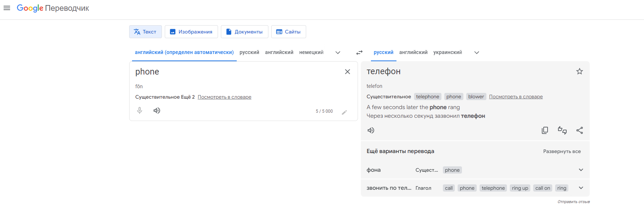Viewport: 644px width, 220px height.
Task: Swap source and target languages
Action: tap(359, 53)
